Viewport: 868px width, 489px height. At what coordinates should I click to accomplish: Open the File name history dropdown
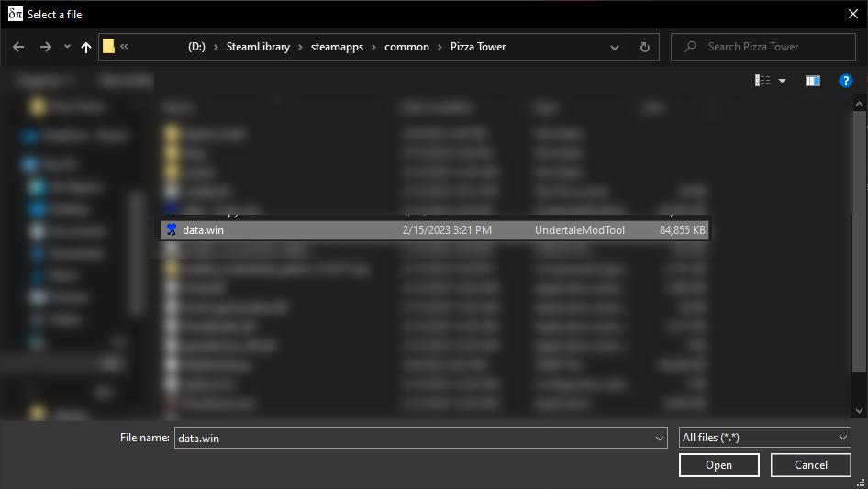click(659, 438)
